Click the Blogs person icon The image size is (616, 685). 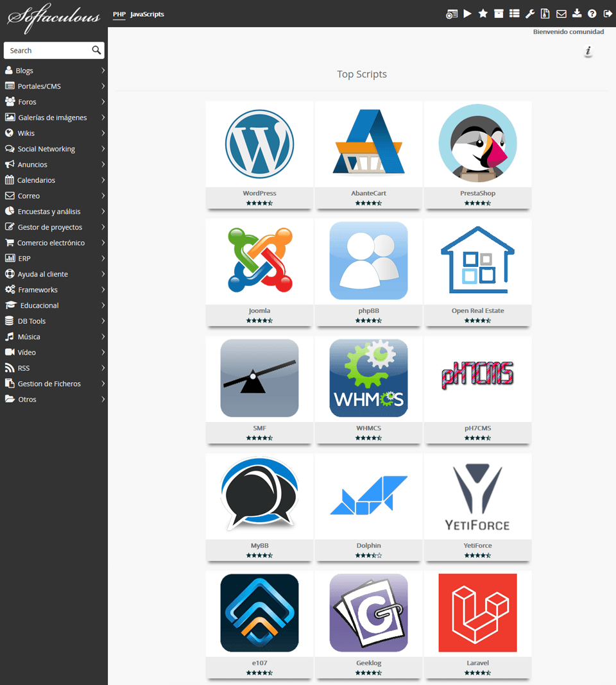pos(9,70)
